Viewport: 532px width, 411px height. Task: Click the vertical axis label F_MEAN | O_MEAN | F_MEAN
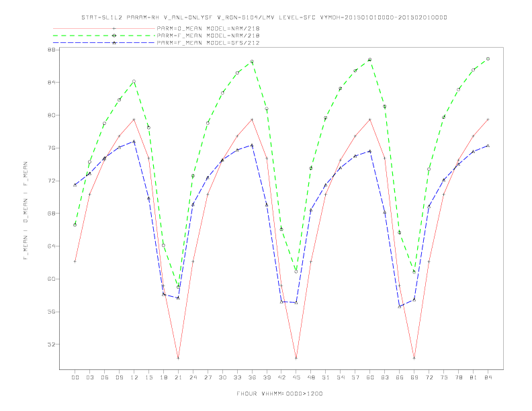26,211
